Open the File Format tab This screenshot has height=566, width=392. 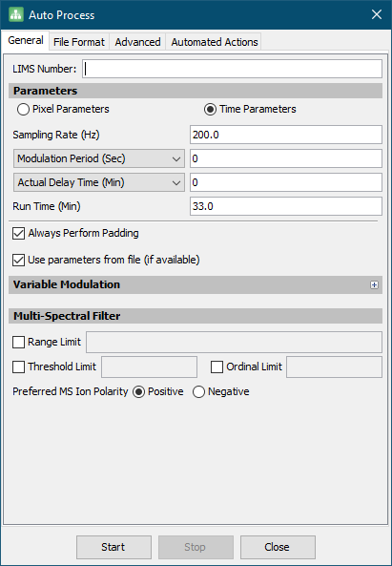click(x=79, y=42)
